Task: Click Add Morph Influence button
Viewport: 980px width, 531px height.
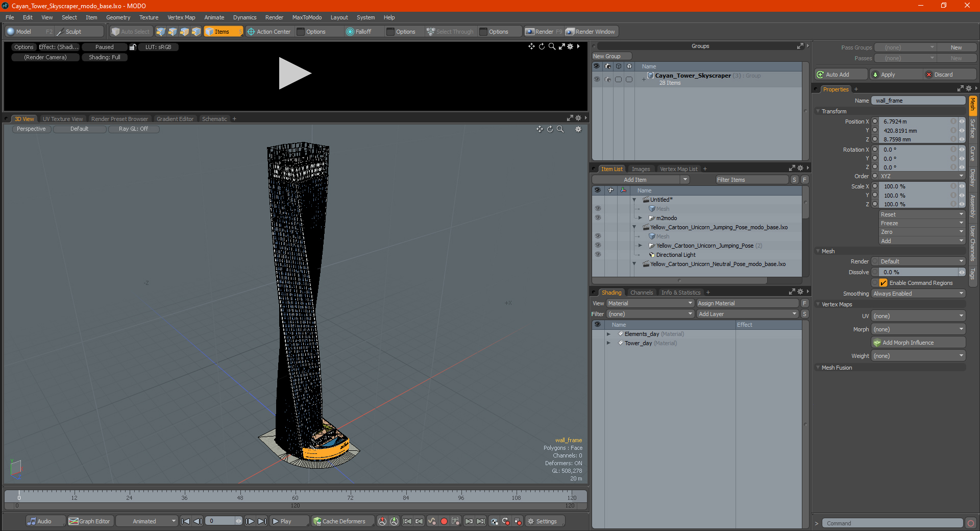Action: click(x=918, y=343)
